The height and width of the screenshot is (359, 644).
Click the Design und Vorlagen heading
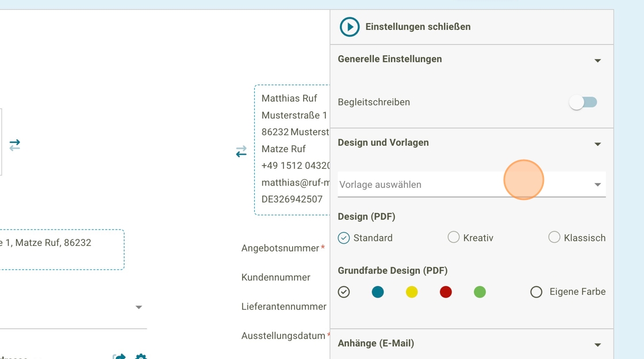(x=383, y=143)
